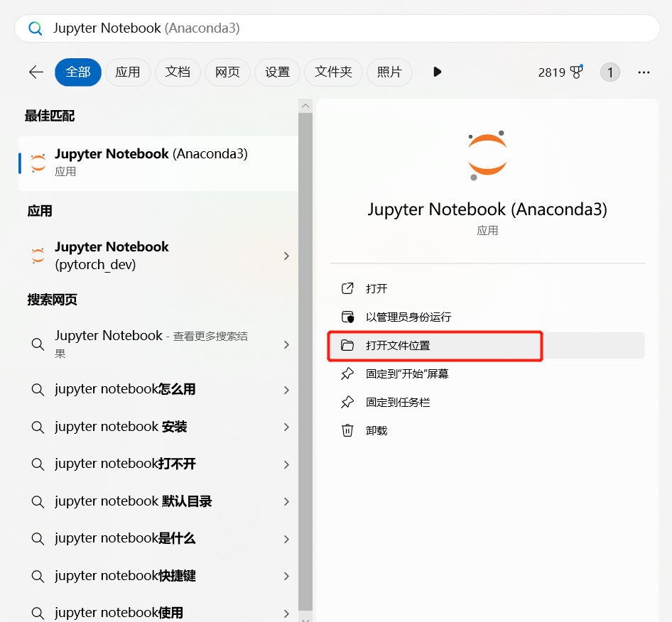
Task: Switch to the 文档 filter tab
Action: tap(178, 72)
